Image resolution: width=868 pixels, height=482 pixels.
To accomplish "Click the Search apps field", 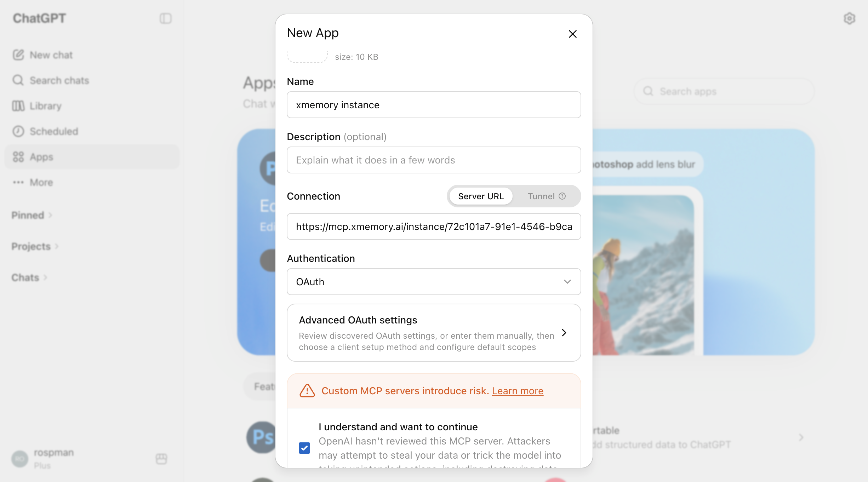I will click(724, 91).
